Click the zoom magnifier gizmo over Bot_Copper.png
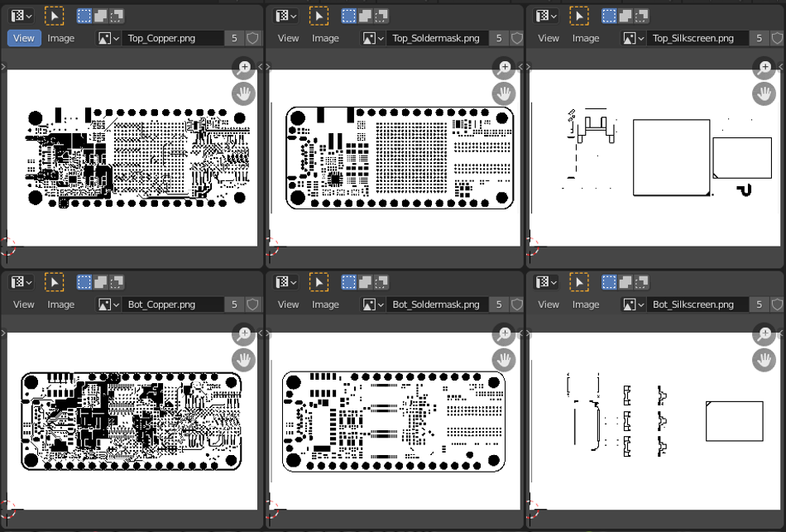Image resolution: width=786 pixels, height=532 pixels. 243,334
